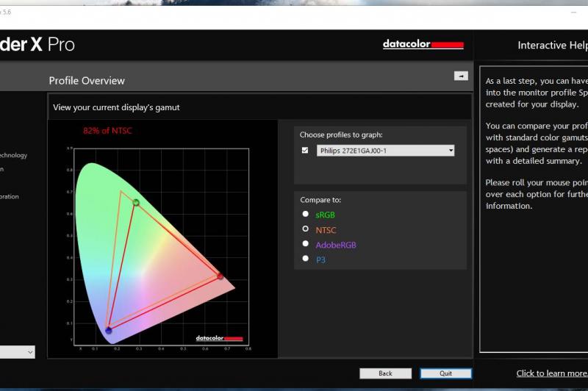
Task: Select the AdobeRGB comparison radio button
Action: (305, 244)
